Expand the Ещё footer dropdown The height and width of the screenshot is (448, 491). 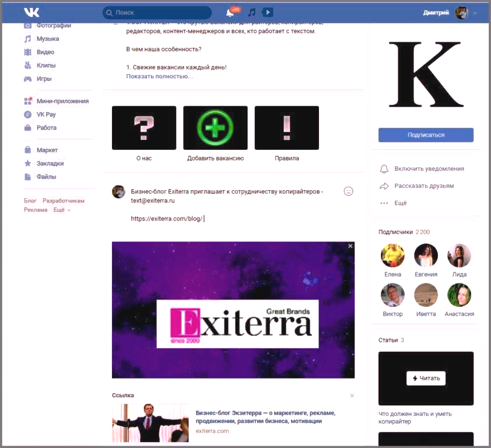(62, 210)
